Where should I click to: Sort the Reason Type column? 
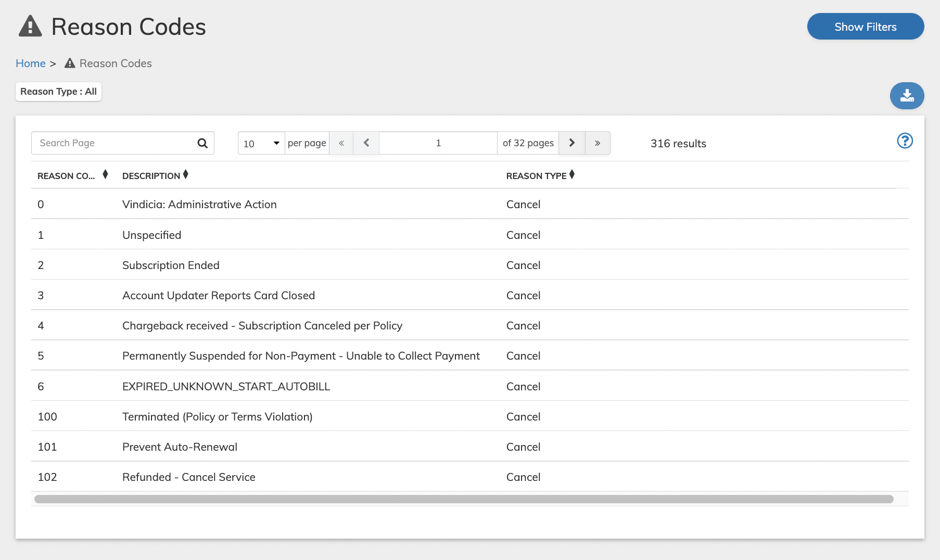[571, 174]
